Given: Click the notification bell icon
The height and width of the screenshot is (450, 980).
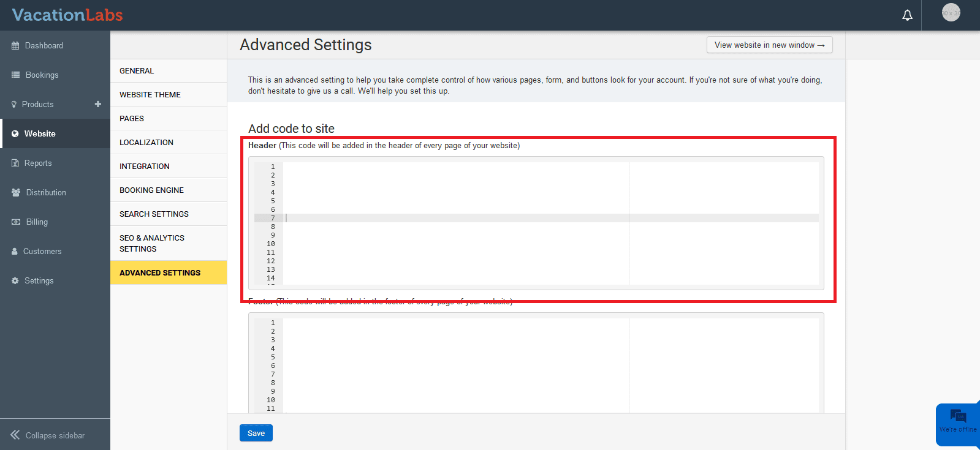Looking at the screenshot, I should [x=907, y=15].
